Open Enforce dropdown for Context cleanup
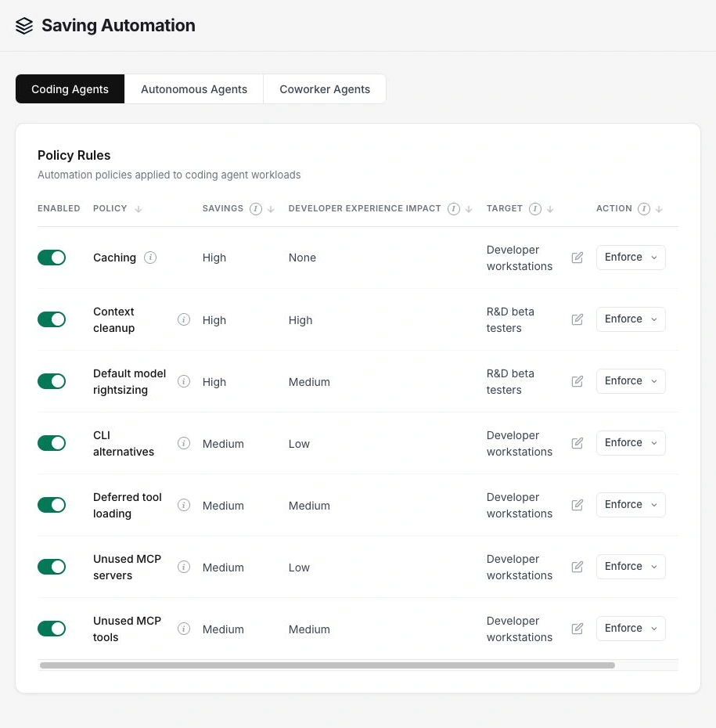 [x=631, y=319]
